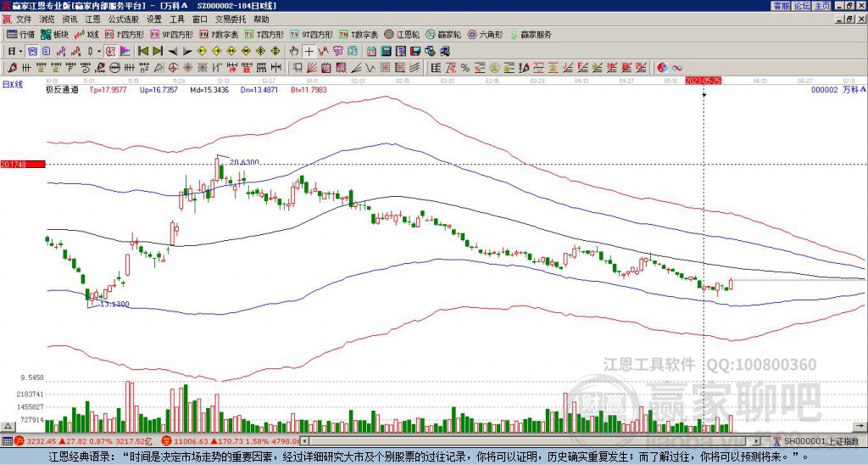Screen dimensions: 868x465
Task: Click the percent sign tool icon
Action: (x=465, y=68)
